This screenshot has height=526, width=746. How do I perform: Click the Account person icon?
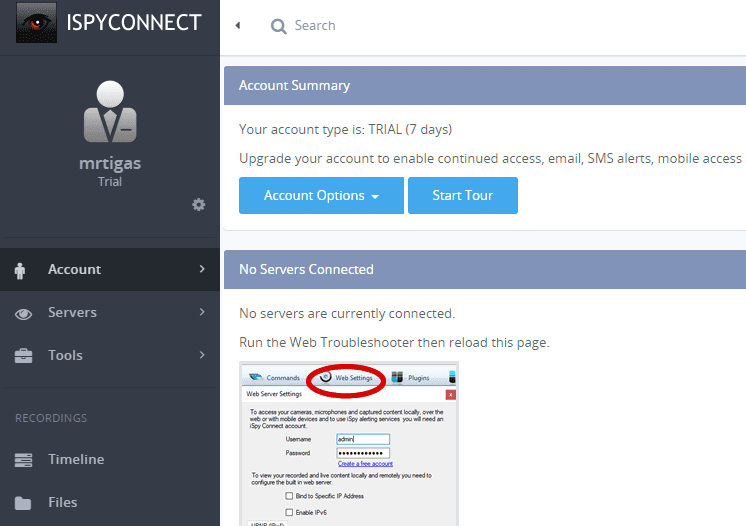[20, 271]
